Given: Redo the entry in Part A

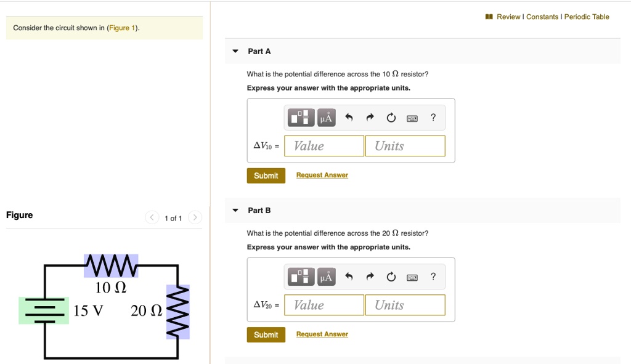Looking at the screenshot, I should coord(369,117).
